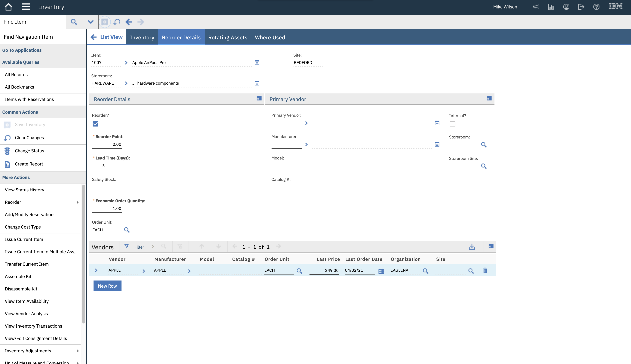The width and height of the screenshot is (631, 364).
Task: Switch to the Rotating Assets tab
Action: tap(228, 38)
